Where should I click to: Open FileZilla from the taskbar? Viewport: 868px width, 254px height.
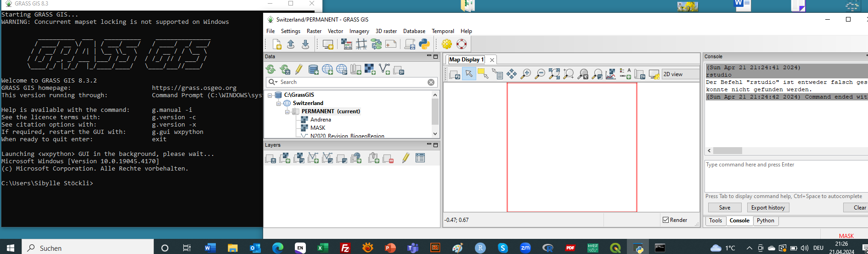pyautogui.click(x=345, y=248)
